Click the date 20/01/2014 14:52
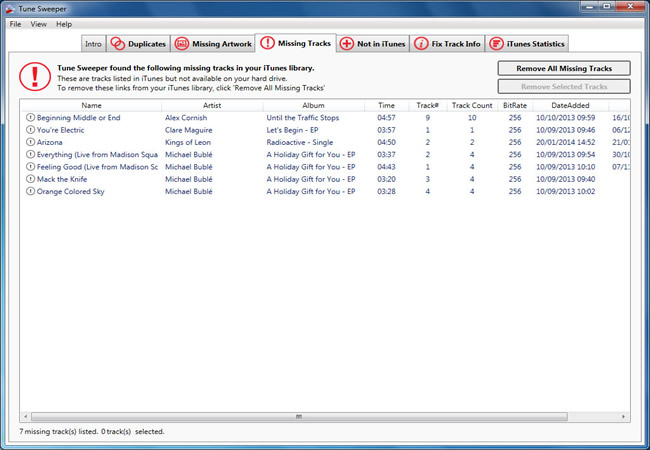The image size is (650, 450). [565, 142]
